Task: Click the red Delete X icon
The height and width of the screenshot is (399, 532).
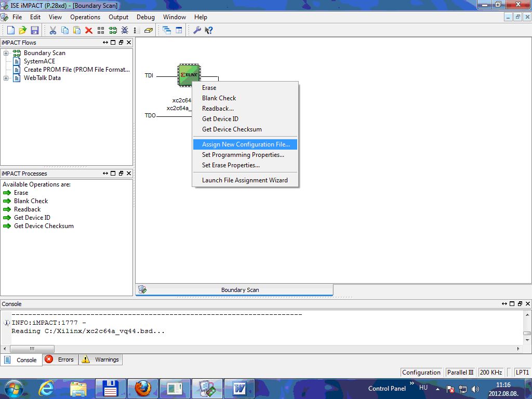Action: 88,31
